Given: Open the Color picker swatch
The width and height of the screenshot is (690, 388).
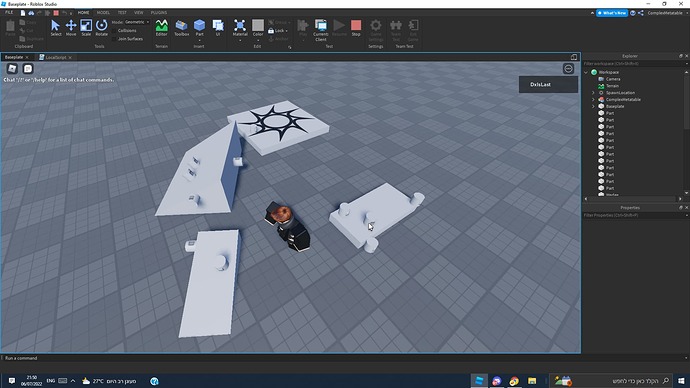Looking at the screenshot, I should click(x=258, y=28).
